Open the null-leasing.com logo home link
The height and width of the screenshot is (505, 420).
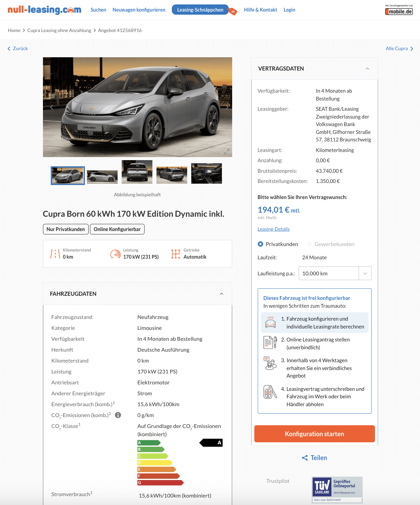click(x=45, y=10)
